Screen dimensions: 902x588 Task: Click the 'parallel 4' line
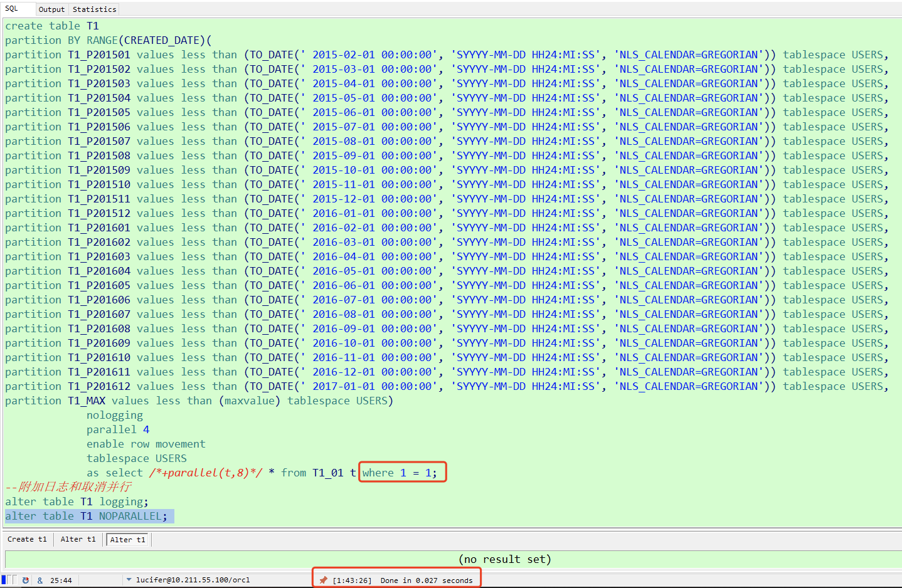pyautogui.click(x=118, y=429)
